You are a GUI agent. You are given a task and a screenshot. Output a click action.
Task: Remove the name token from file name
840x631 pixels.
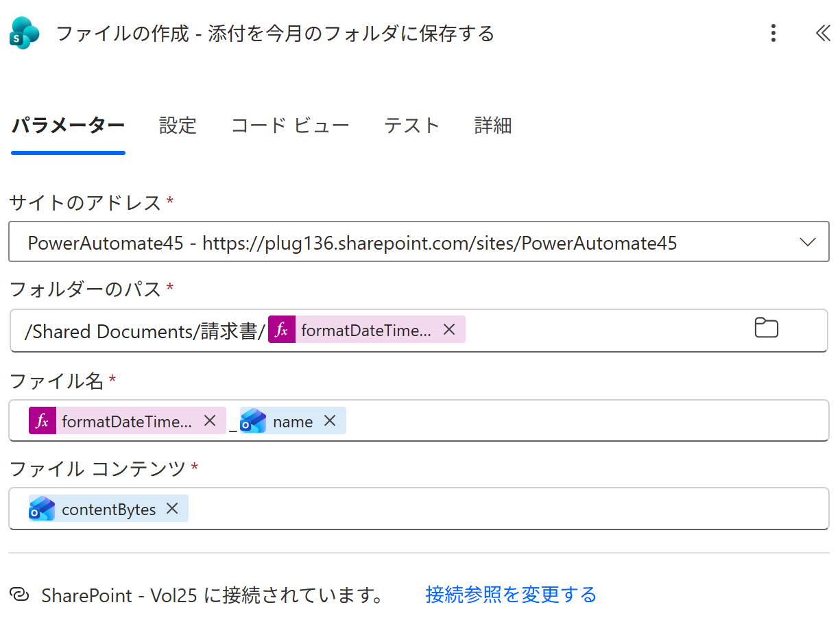tap(330, 420)
